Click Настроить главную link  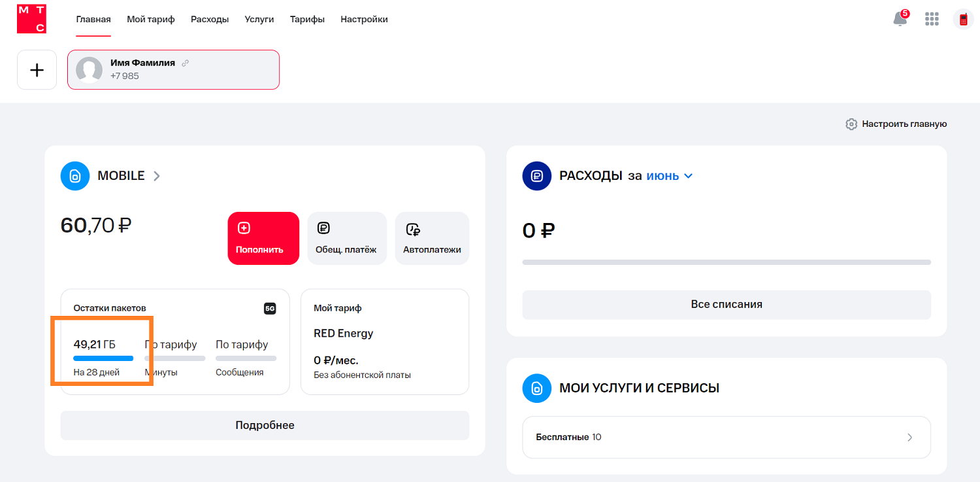click(x=904, y=124)
